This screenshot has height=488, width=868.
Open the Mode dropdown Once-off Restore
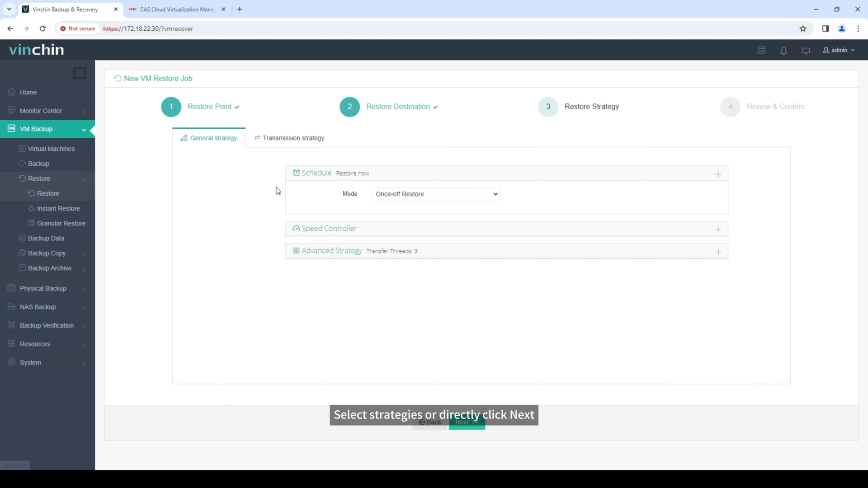(x=435, y=194)
